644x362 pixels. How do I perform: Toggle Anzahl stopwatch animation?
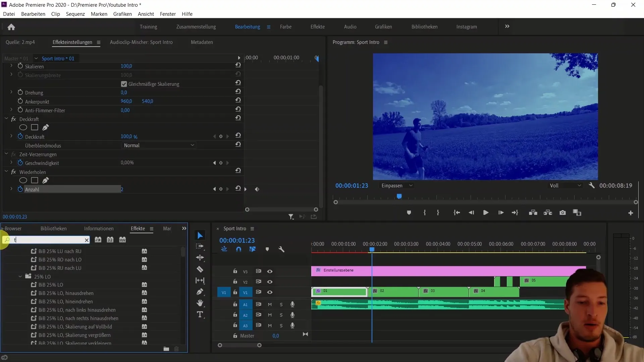[20, 189]
